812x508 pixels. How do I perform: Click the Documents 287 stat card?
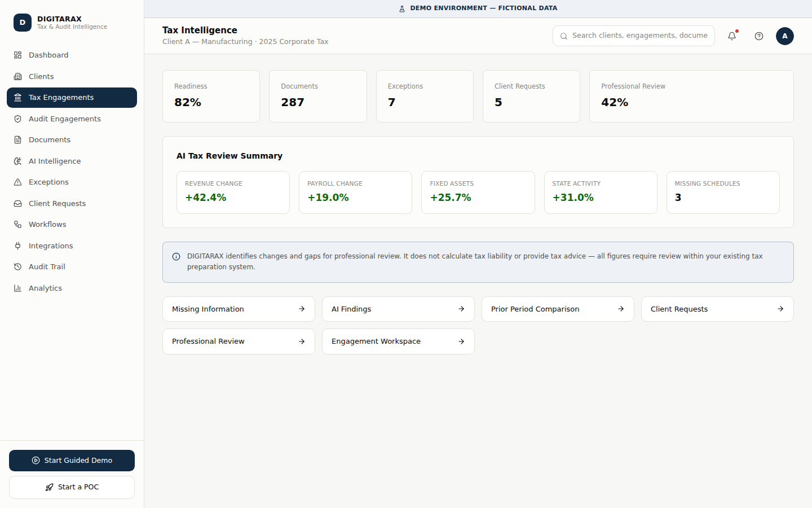(x=318, y=96)
